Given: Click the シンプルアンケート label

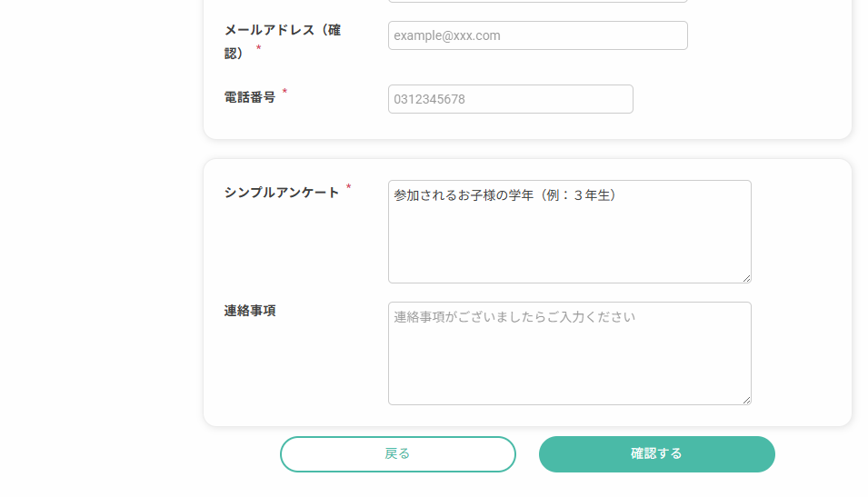Looking at the screenshot, I should click(x=282, y=193).
